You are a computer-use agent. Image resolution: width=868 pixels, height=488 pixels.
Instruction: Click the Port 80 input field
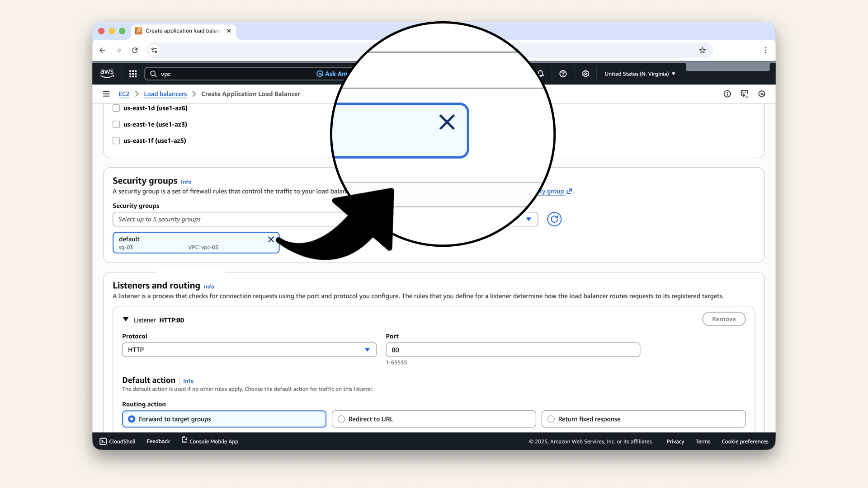pos(513,350)
